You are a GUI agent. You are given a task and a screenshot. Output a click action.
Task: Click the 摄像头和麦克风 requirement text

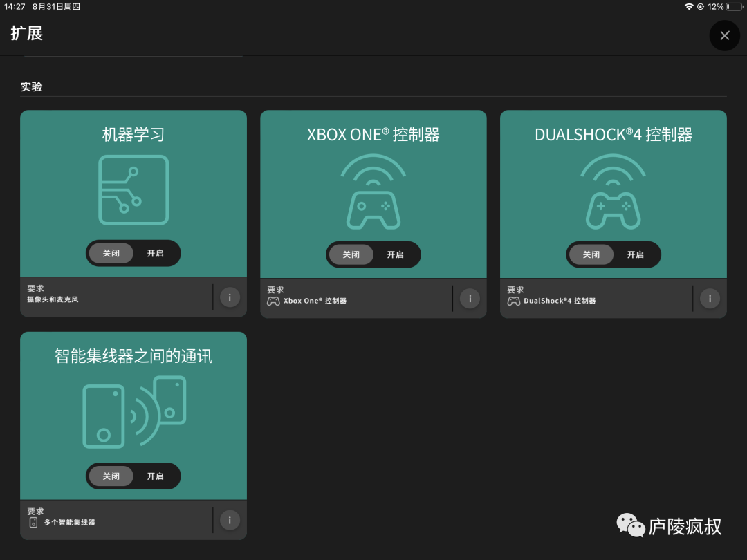point(53,299)
